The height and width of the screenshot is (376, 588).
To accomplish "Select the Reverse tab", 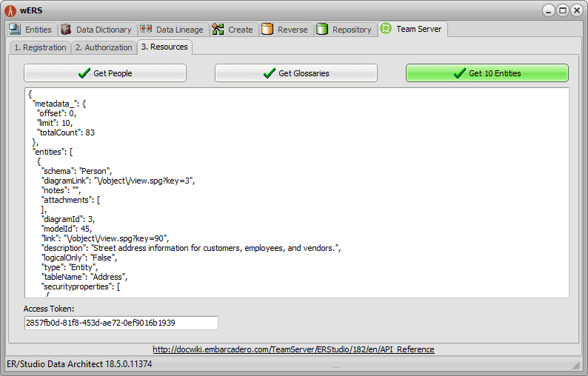I will pyautogui.click(x=286, y=30).
